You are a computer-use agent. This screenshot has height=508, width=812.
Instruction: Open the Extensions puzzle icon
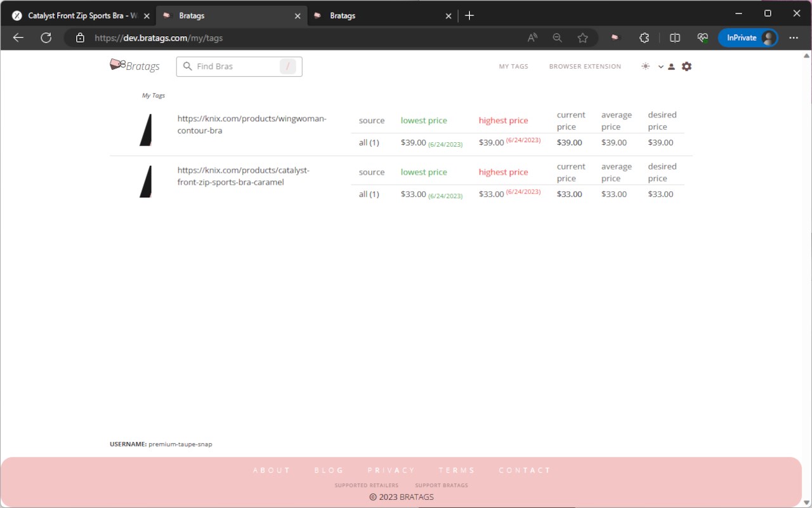pyautogui.click(x=644, y=38)
